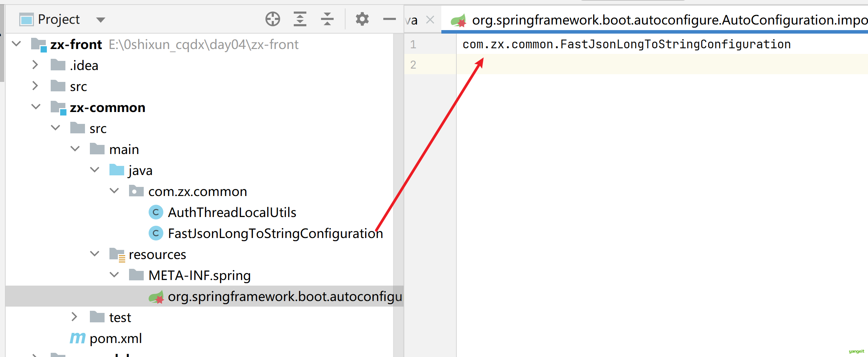The height and width of the screenshot is (357, 868).
Task: Collapse the resources folder
Action: pos(94,254)
